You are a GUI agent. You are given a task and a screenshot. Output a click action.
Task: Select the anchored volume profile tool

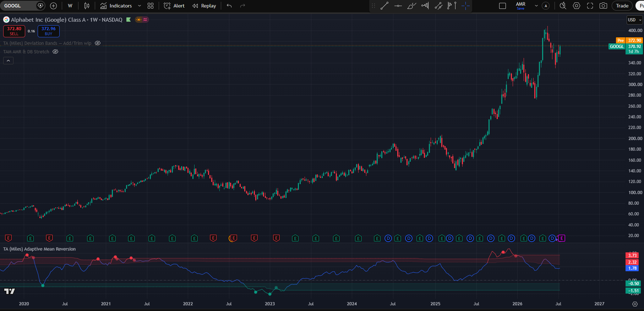452,6
